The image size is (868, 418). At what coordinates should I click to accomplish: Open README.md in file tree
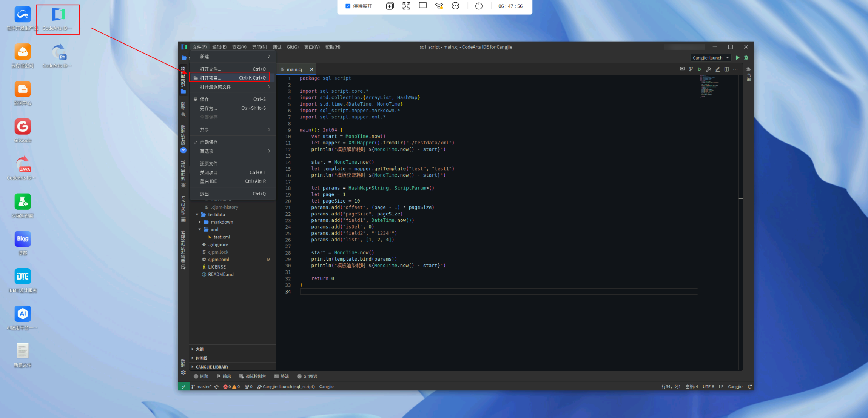(220, 275)
